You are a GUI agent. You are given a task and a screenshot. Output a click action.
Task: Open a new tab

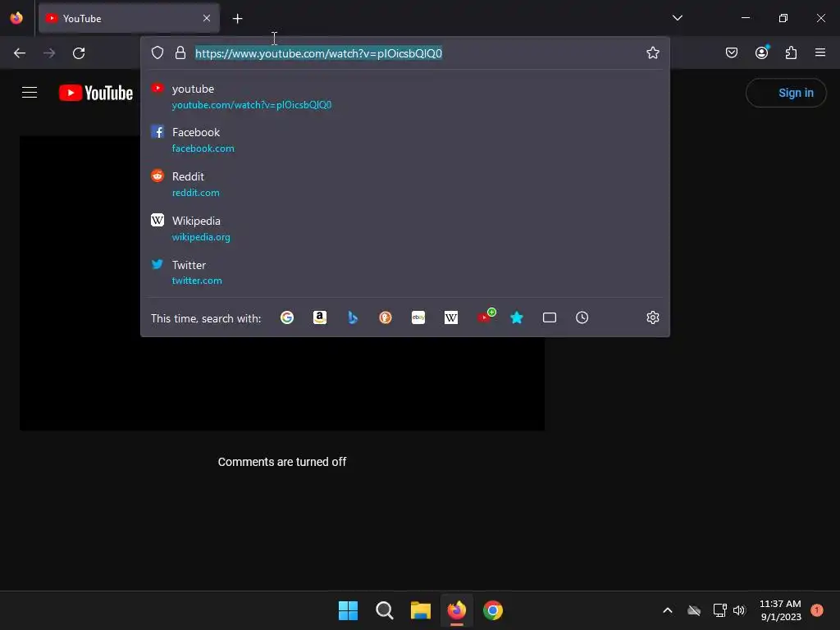pyautogui.click(x=237, y=19)
